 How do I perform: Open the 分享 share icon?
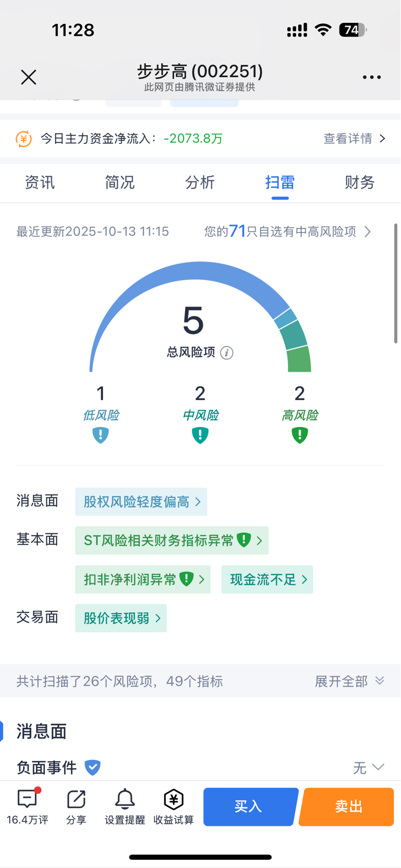point(76,800)
